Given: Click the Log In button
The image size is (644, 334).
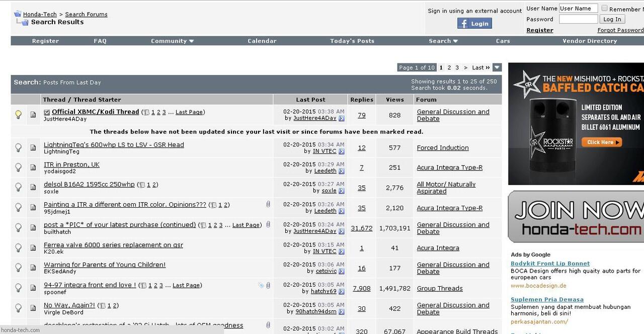Looking at the screenshot, I should click(x=612, y=19).
